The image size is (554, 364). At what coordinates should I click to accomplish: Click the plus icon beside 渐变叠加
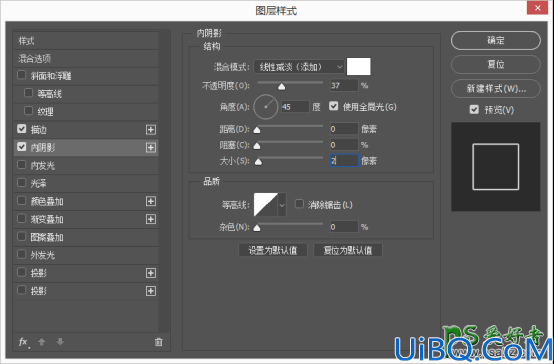click(151, 219)
